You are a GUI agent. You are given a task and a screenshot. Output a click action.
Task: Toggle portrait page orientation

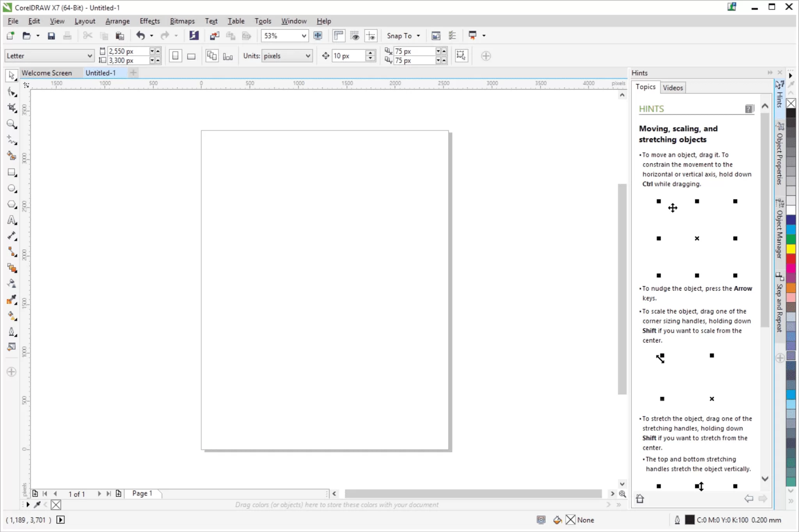(x=175, y=56)
